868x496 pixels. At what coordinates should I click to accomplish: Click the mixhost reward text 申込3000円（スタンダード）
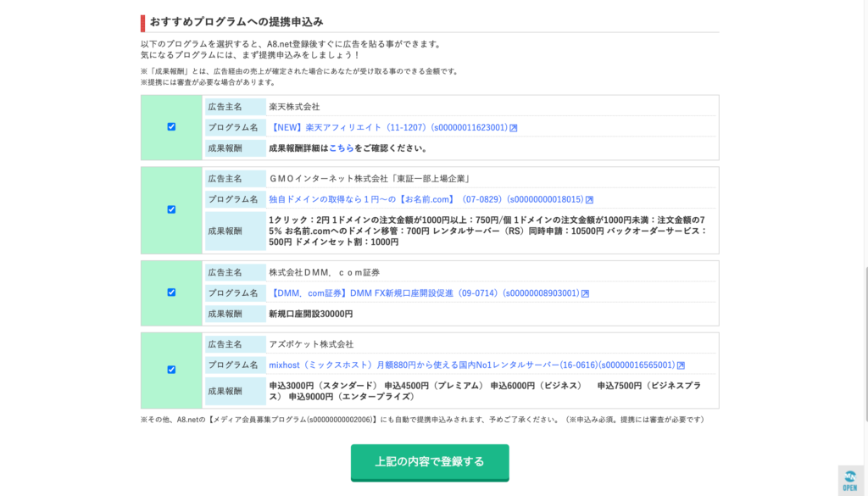(485, 391)
